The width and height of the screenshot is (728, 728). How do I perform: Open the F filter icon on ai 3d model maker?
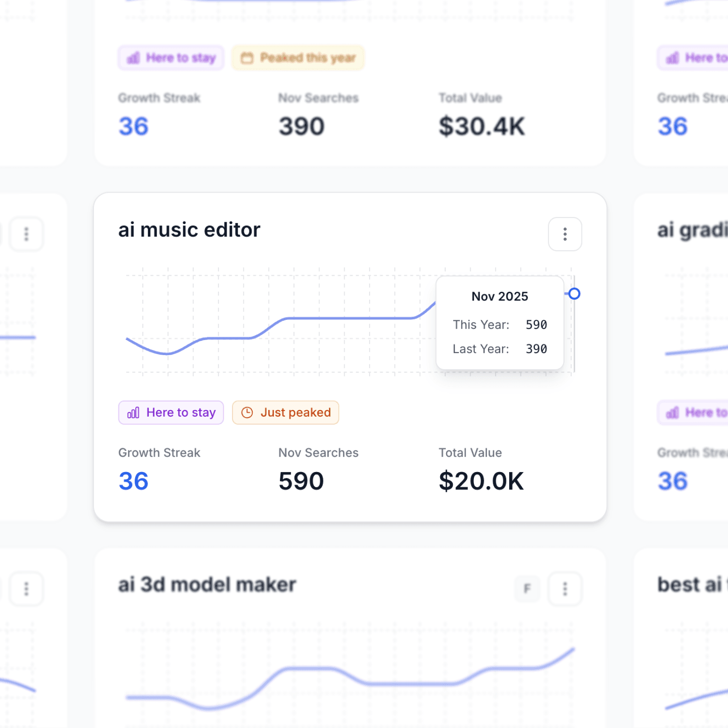click(527, 589)
